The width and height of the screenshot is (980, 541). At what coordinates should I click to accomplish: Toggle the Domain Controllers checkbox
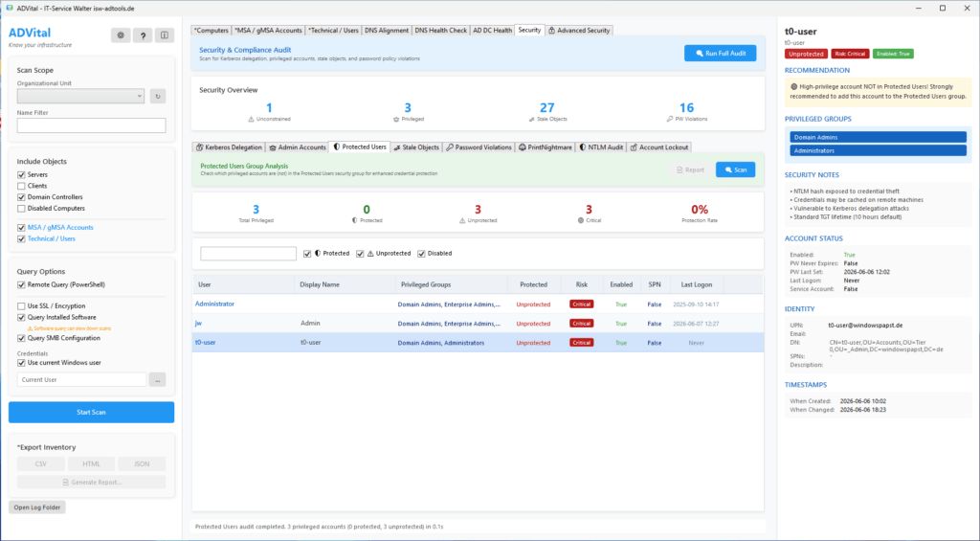[x=21, y=197]
